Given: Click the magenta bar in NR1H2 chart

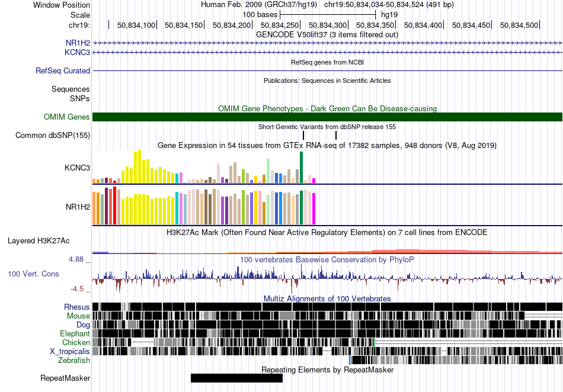Looking at the screenshot, I should 314,209.
